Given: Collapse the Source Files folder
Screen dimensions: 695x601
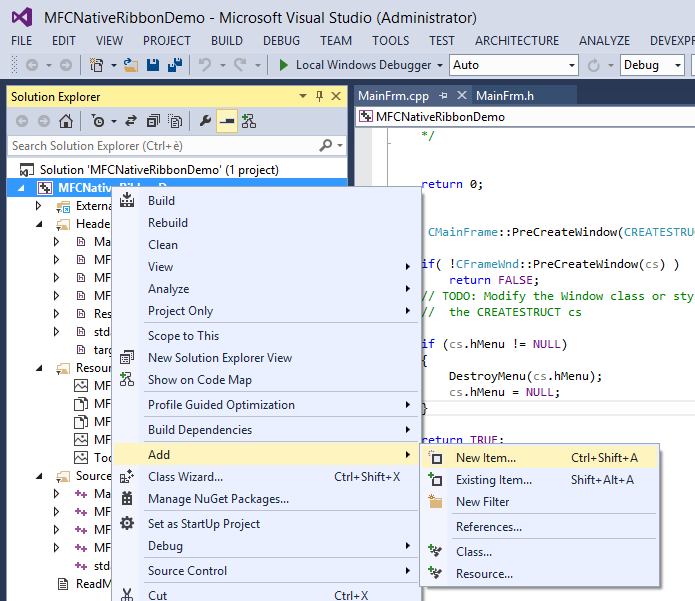Looking at the screenshot, I should tap(39, 476).
